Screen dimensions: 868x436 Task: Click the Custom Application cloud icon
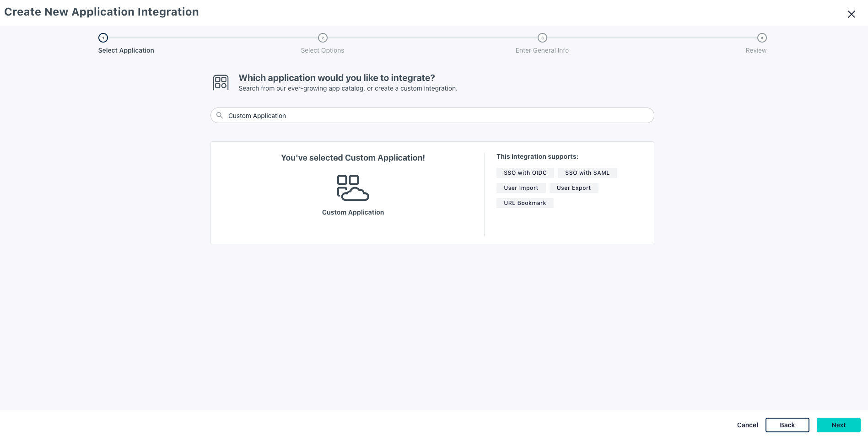(x=353, y=188)
